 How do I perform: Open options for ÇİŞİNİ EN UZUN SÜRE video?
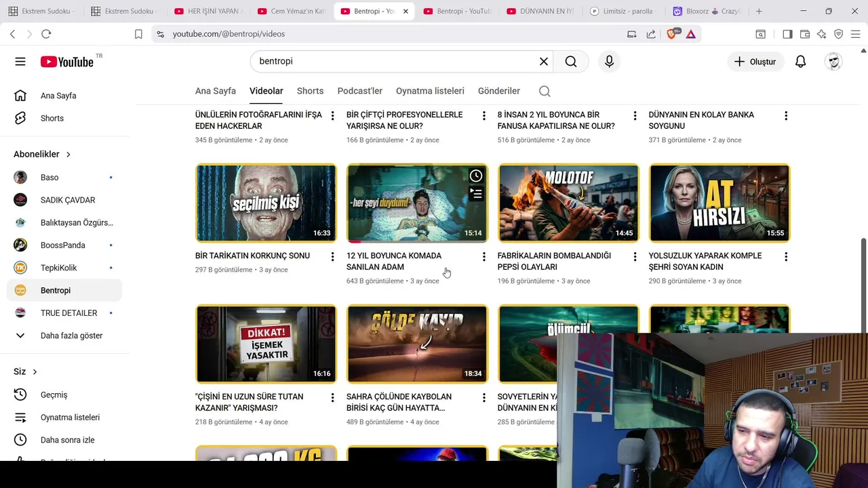pos(332,398)
